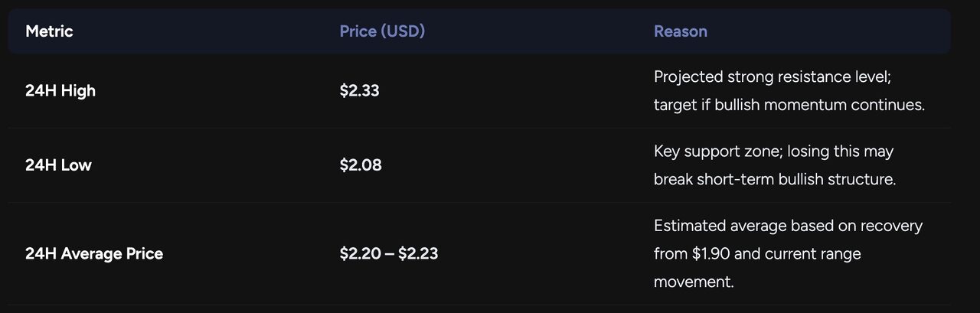Click the Metric column header
This screenshot has width=980, height=313.
tap(49, 31)
